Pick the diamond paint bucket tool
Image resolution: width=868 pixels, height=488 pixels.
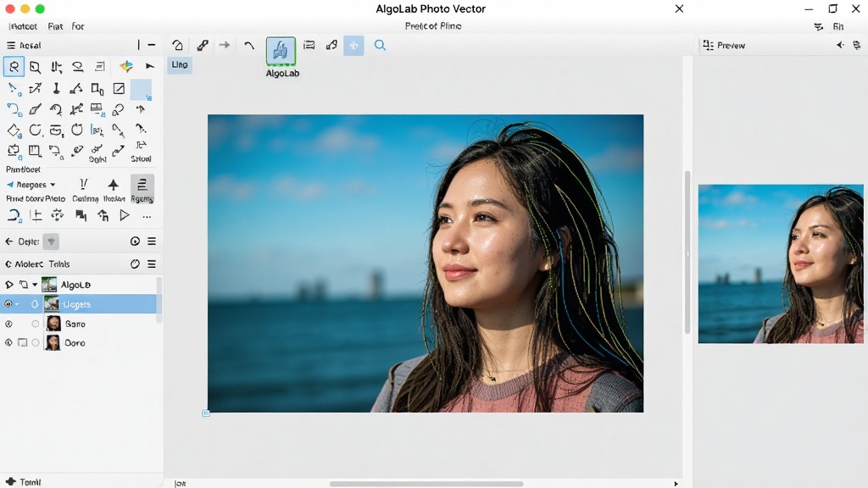coord(14,130)
